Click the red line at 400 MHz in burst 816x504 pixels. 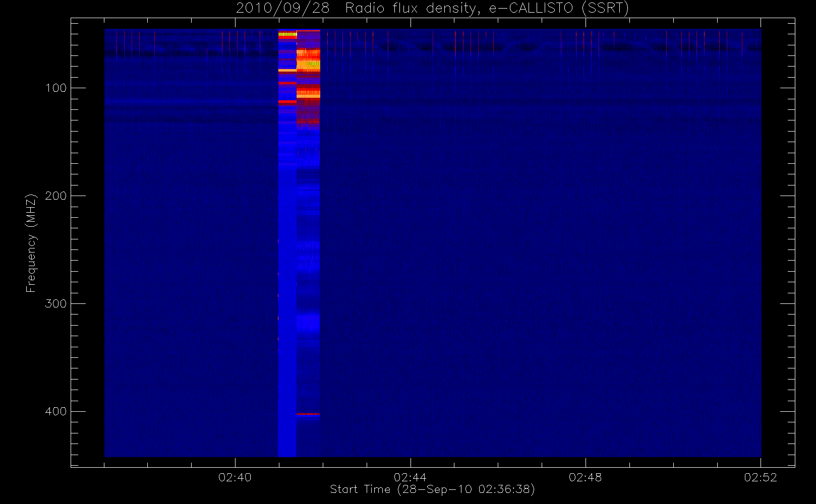click(308, 414)
